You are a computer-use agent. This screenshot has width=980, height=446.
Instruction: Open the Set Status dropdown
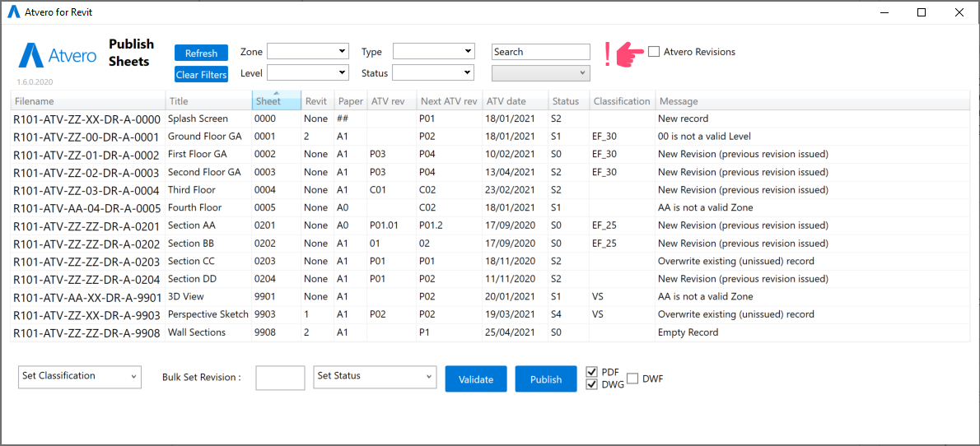tap(375, 376)
